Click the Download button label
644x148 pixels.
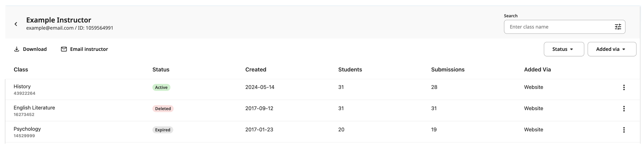click(x=35, y=49)
